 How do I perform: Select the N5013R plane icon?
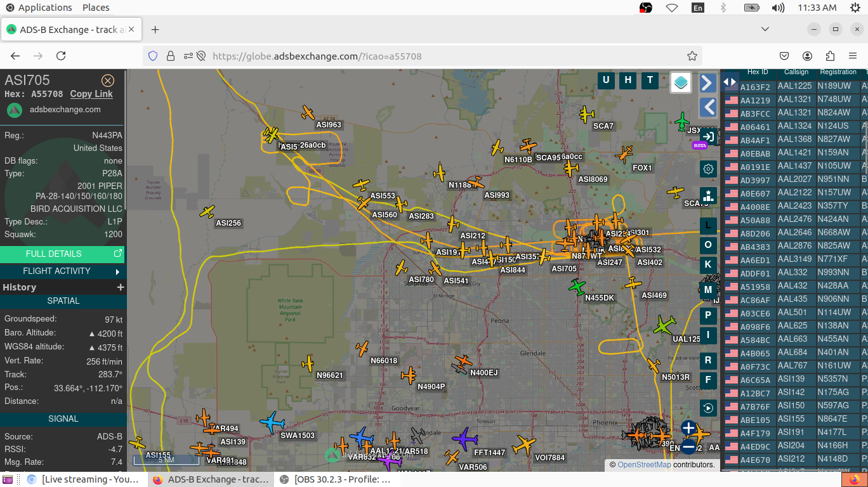click(654, 366)
